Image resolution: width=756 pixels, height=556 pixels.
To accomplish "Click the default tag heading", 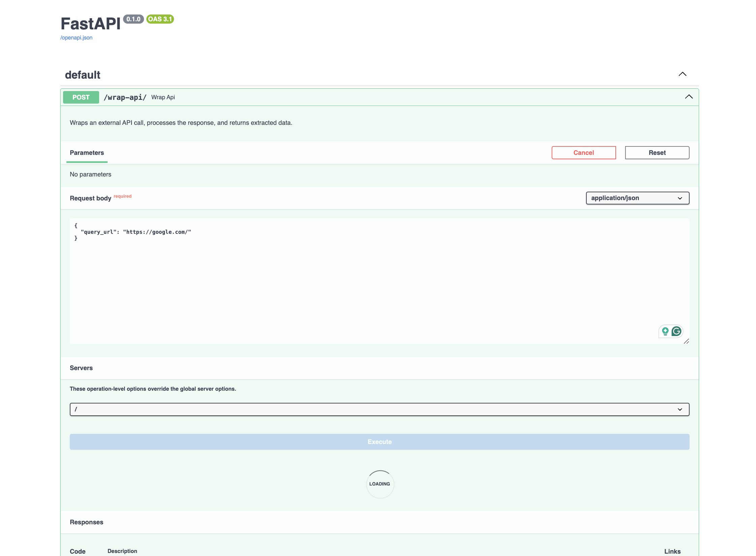I will click(x=83, y=75).
